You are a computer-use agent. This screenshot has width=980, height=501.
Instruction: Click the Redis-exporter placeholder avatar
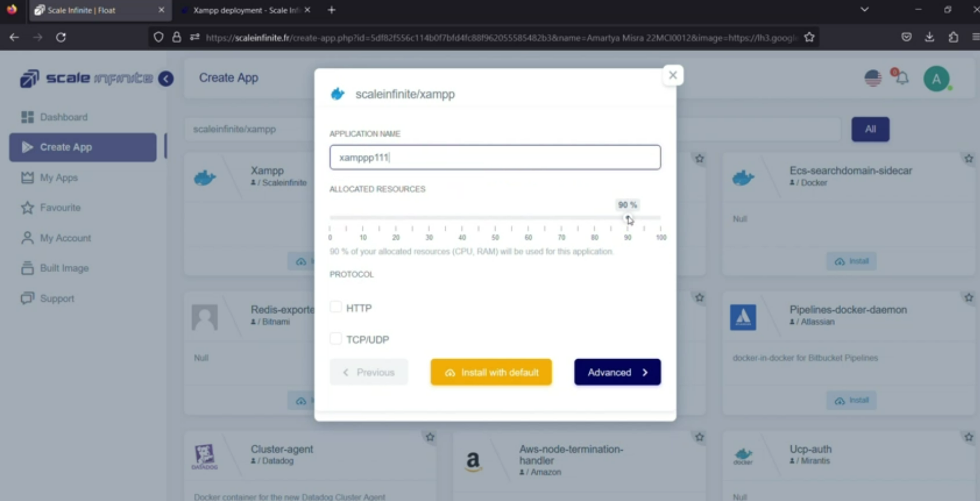pos(205,317)
